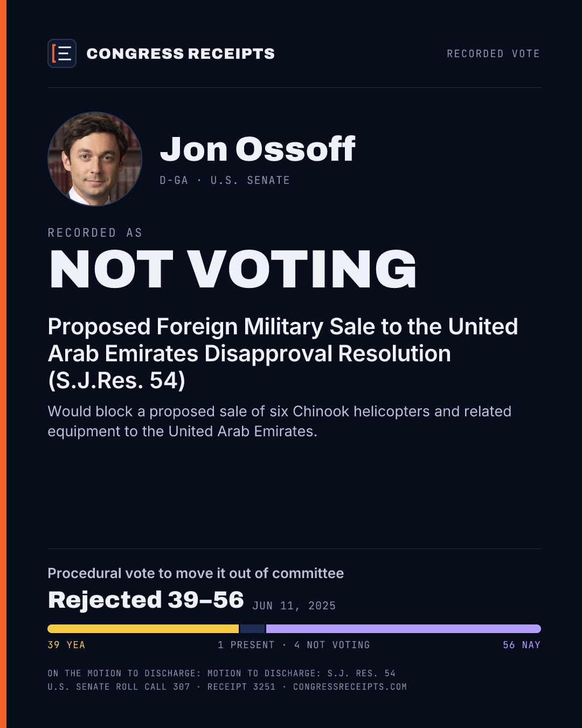Image resolution: width=582 pixels, height=728 pixels.
Task: Open the congressreceipts.com footer link
Action: coord(350,687)
